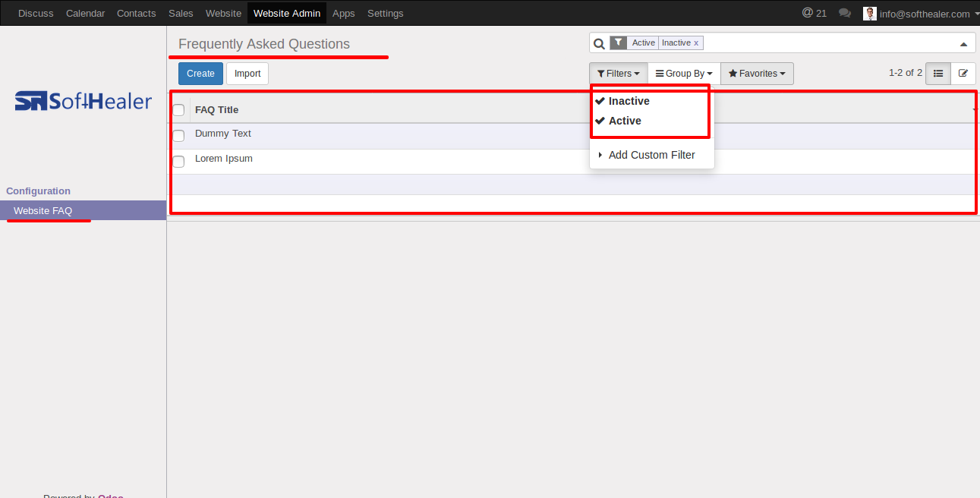The width and height of the screenshot is (980, 498).
Task: Sort by FAQ Title column header
Action: 216,109
